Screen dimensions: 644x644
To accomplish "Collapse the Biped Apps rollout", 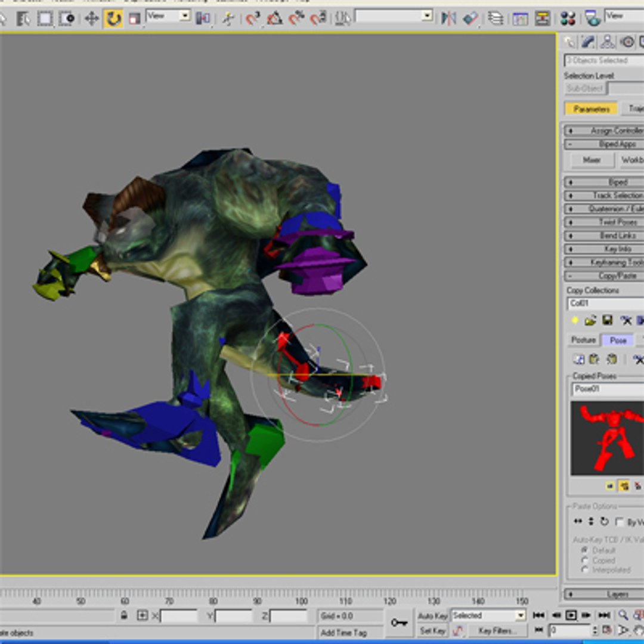I will 603,144.
